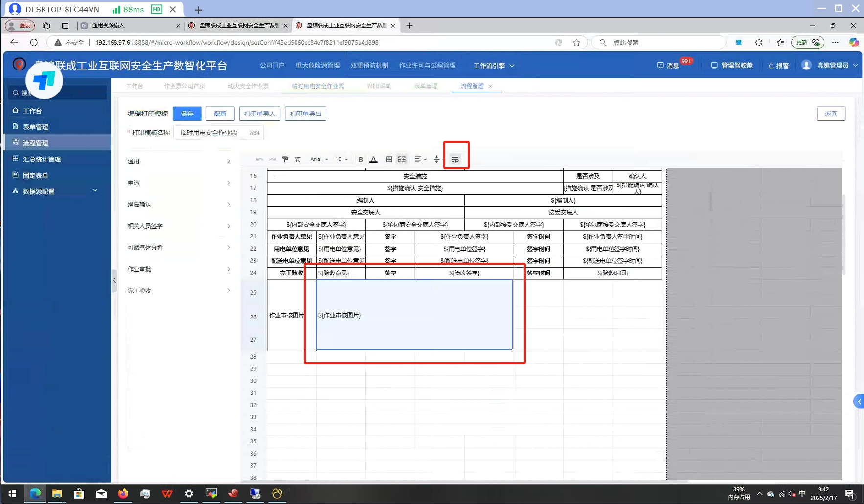Toggle merge cells in the toolbar
This screenshot has height=504, width=864.
(x=402, y=160)
